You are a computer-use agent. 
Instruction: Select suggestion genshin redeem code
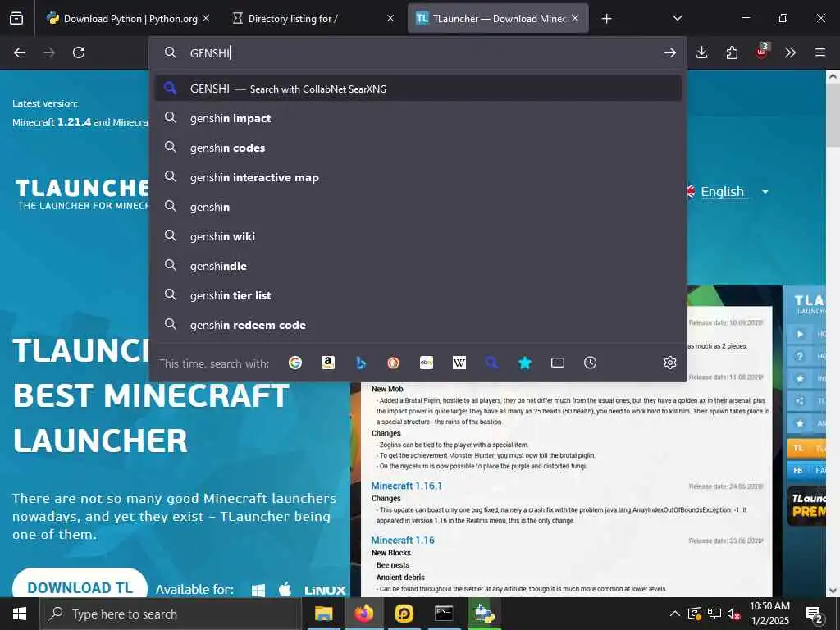pyautogui.click(x=418, y=325)
